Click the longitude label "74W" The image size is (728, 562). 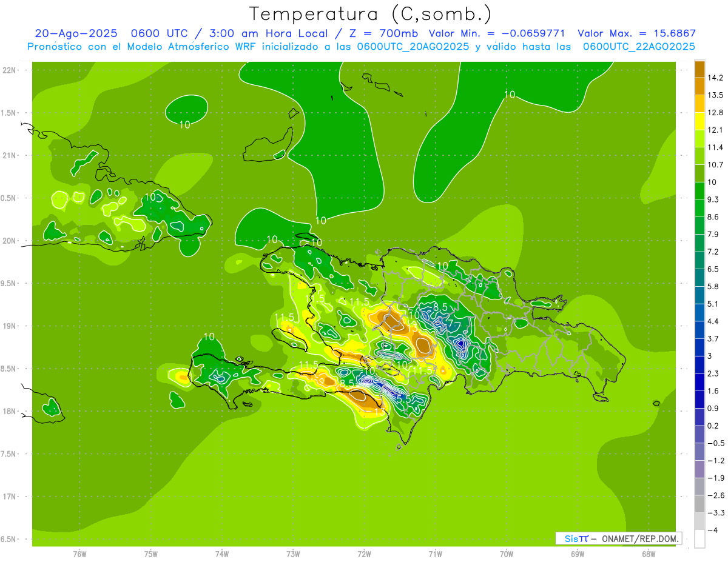point(222,554)
